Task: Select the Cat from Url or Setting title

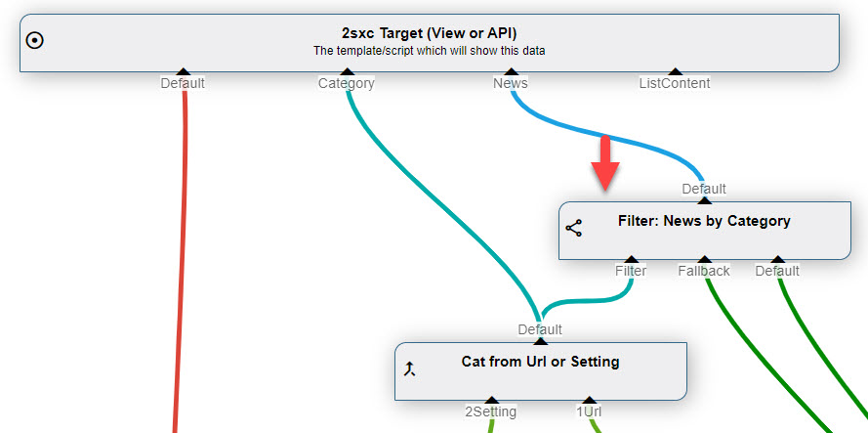Action: coord(540,362)
